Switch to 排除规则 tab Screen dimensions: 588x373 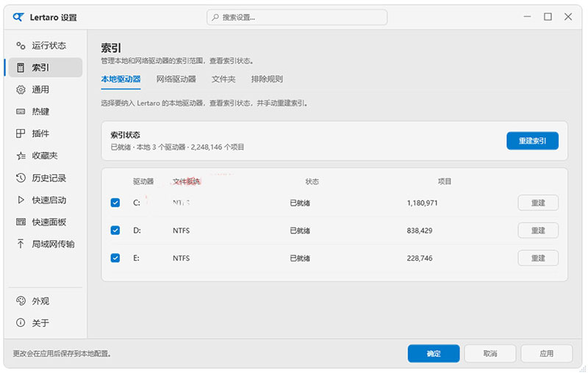click(x=267, y=79)
